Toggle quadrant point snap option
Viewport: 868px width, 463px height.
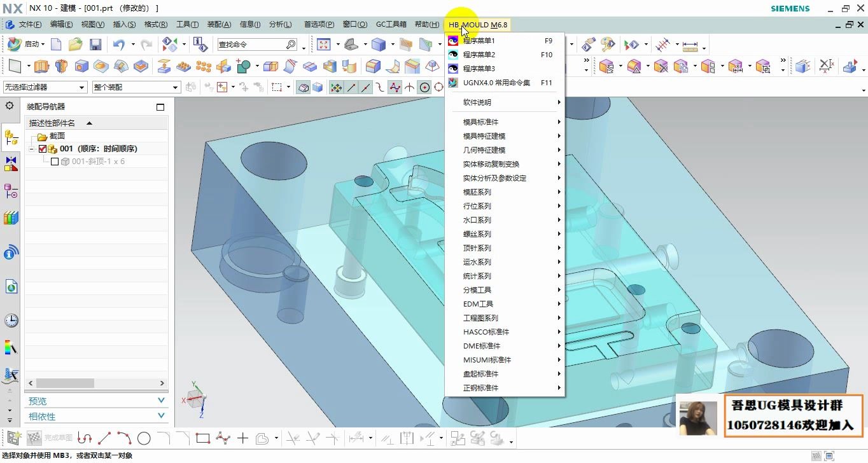click(438, 87)
